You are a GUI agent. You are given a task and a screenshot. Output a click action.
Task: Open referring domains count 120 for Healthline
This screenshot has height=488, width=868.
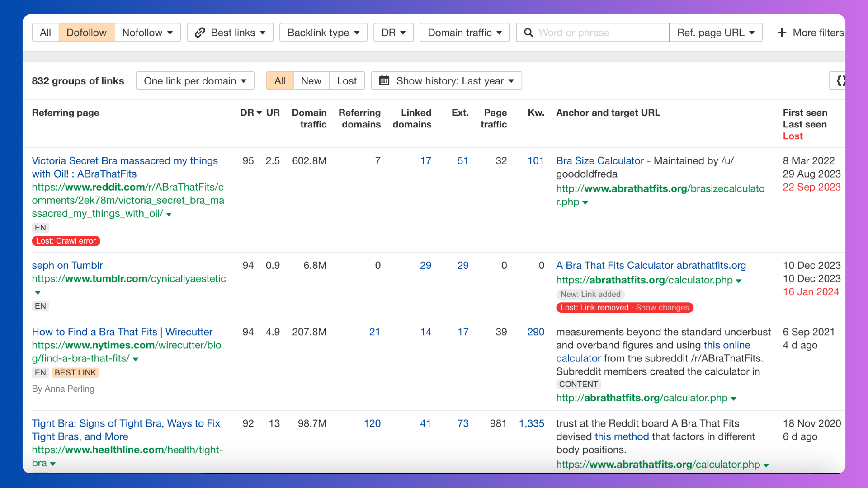[x=372, y=424]
